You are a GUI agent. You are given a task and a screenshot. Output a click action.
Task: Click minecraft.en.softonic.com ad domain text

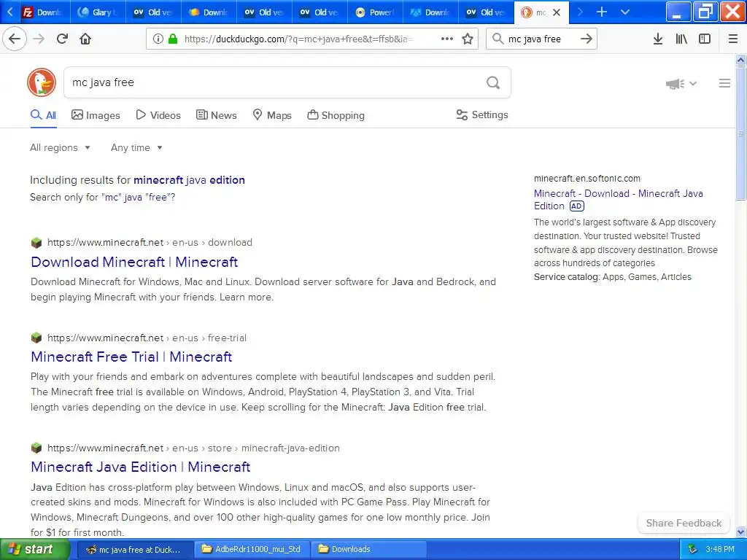click(x=587, y=179)
